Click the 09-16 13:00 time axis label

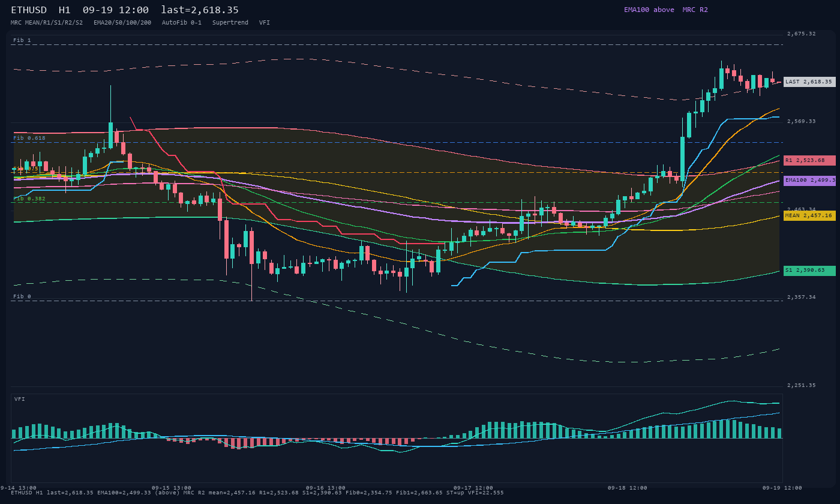click(326, 488)
